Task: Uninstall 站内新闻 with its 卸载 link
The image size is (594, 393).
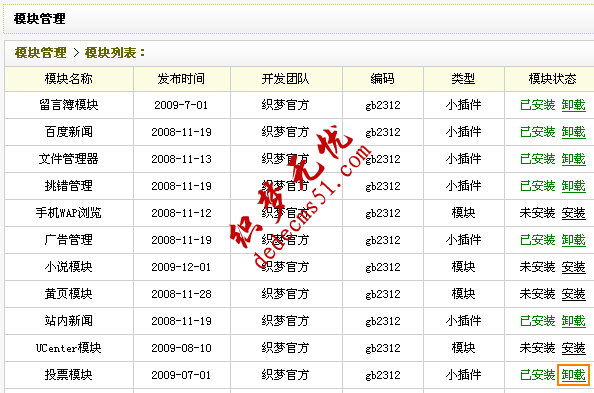Action: pos(573,321)
